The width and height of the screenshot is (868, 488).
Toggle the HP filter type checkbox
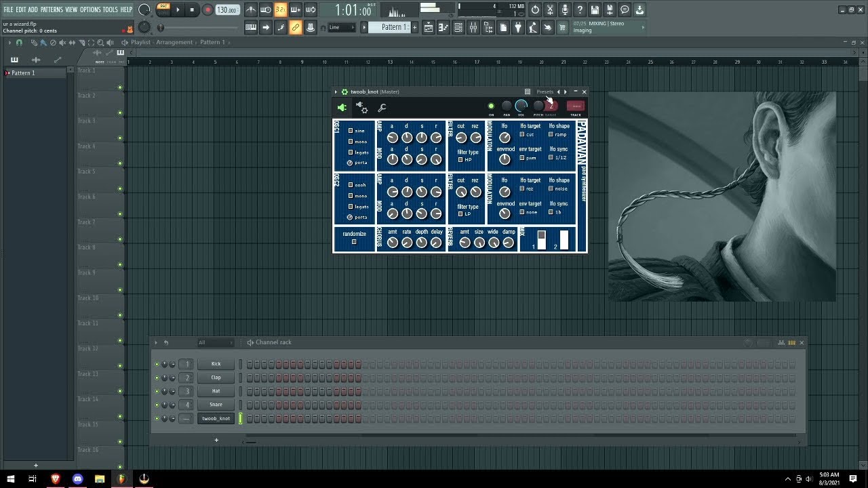[x=460, y=160]
